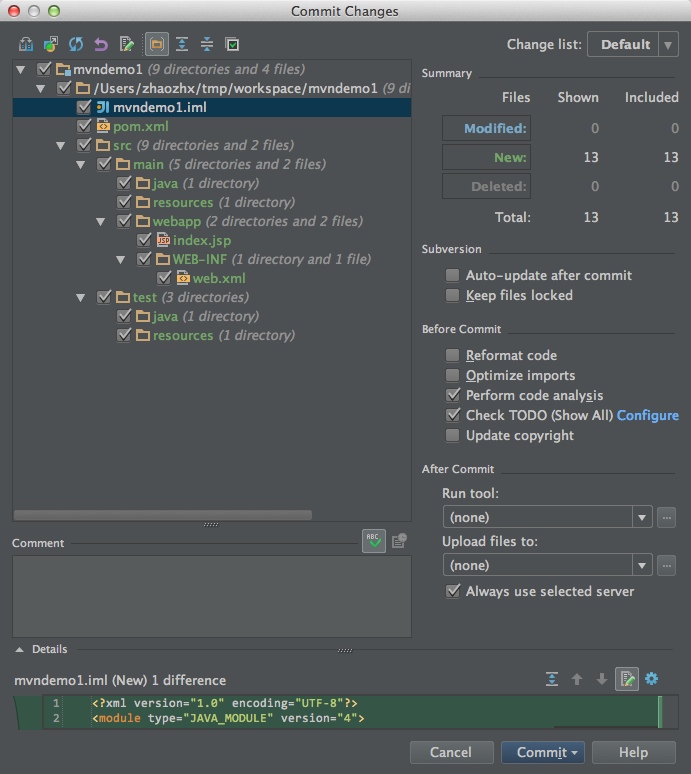Viewport: 691px width, 774px height.
Task: Click the file tree horizontal scrollbar
Action: 163,515
